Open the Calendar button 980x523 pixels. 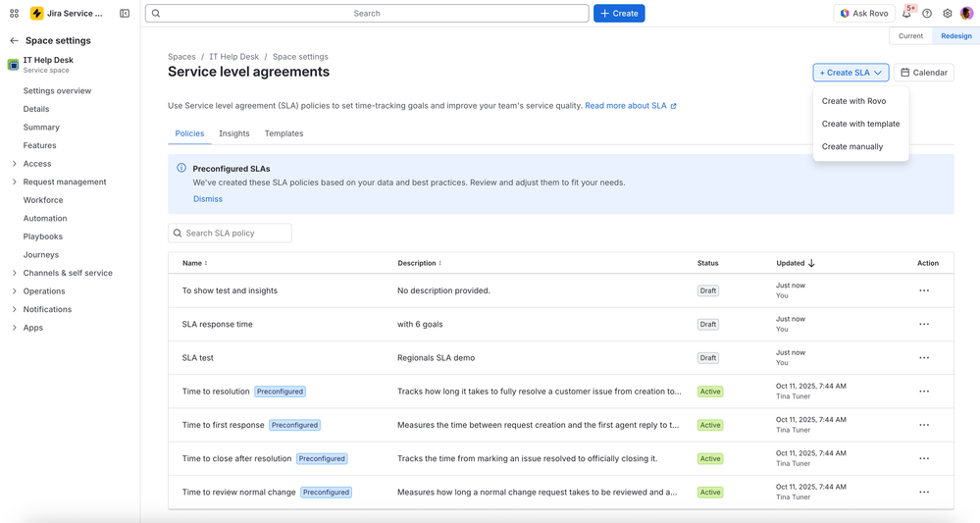click(924, 73)
